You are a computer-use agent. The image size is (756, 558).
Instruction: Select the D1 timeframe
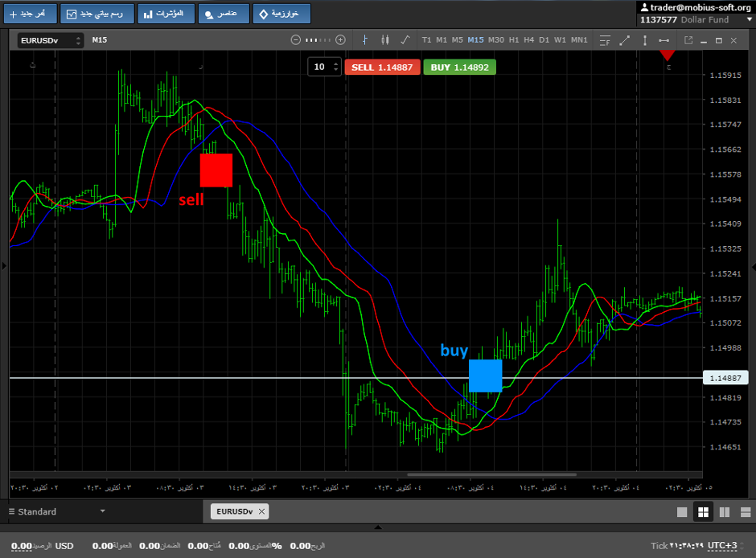pyautogui.click(x=544, y=40)
